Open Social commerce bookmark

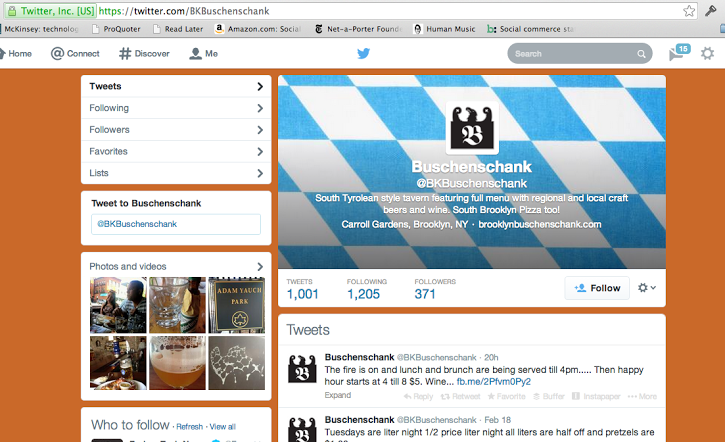(530, 29)
